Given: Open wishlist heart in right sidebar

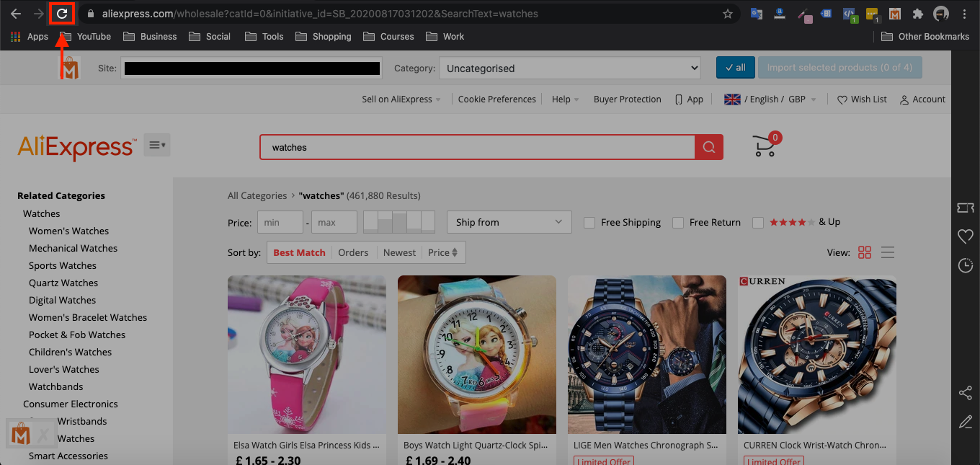Looking at the screenshot, I should [x=966, y=236].
